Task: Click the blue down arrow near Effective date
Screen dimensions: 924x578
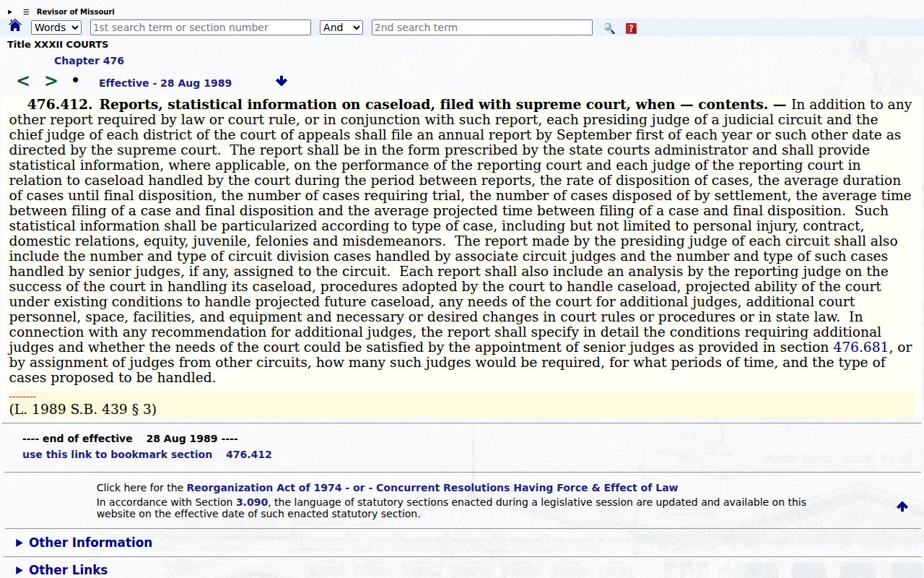Action: pos(282,81)
